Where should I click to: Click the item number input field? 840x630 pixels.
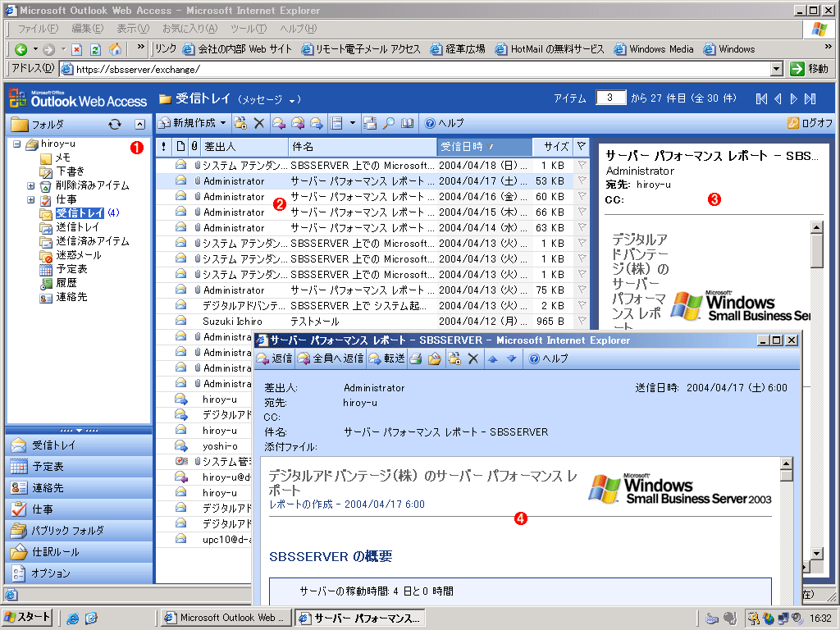610,98
